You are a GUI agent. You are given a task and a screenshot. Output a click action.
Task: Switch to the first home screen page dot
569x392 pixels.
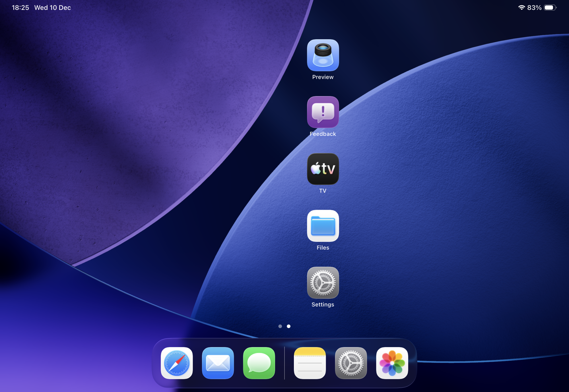pos(280,326)
